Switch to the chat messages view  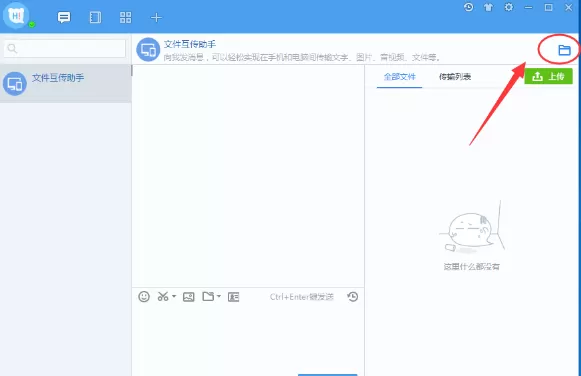click(64, 17)
